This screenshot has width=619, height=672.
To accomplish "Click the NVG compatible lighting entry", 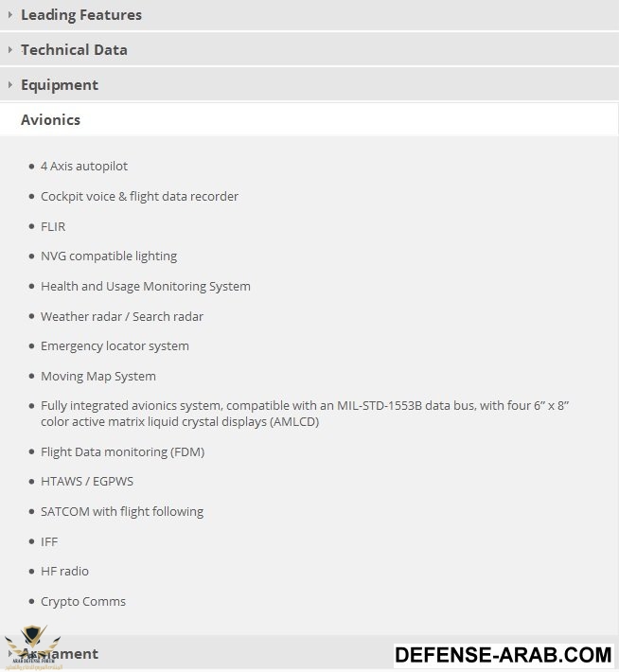I will pyautogui.click(x=109, y=256).
